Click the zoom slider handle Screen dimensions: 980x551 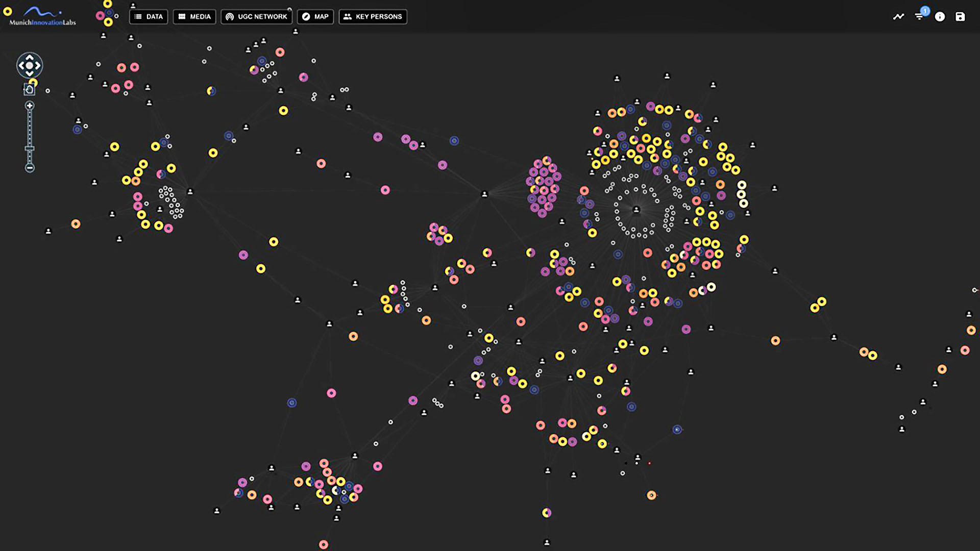[30, 148]
